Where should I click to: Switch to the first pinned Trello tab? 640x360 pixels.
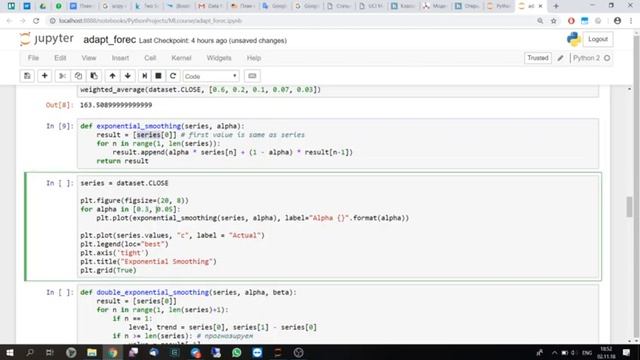[11, 6]
